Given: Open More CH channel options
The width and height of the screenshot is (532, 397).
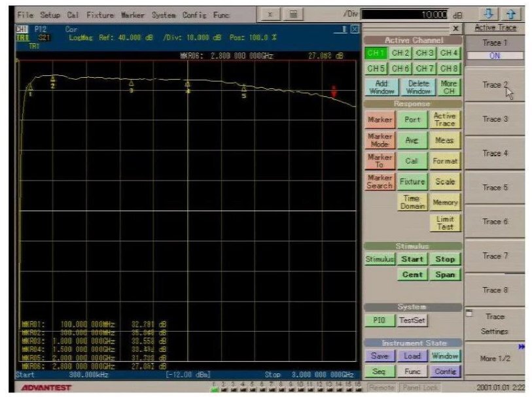Looking at the screenshot, I should (448, 88).
